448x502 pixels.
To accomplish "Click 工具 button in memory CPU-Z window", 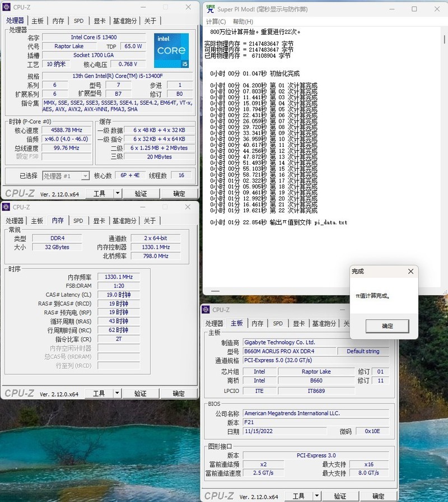I will (x=99, y=393).
